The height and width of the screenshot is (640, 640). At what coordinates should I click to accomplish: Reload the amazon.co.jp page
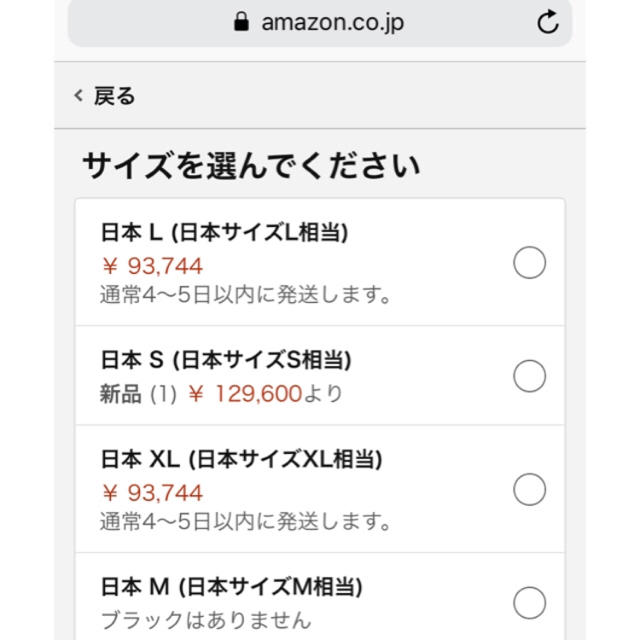coord(547,22)
